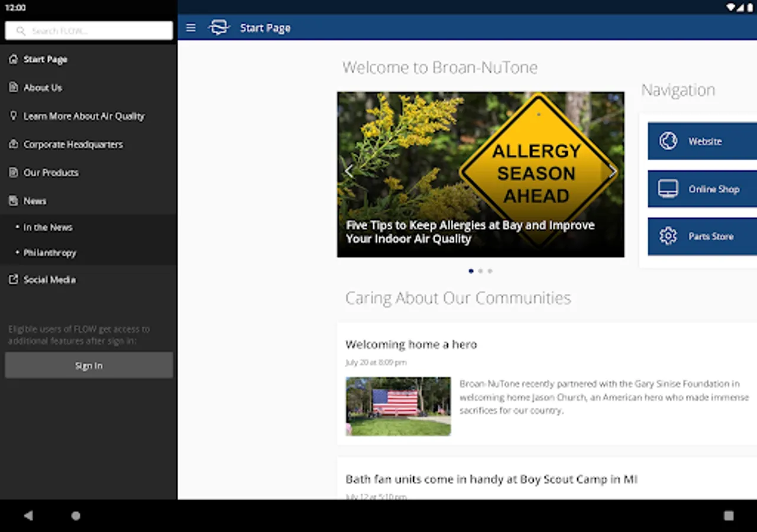
Task: Click the Navigation panel heading
Action: pos(678,90)
